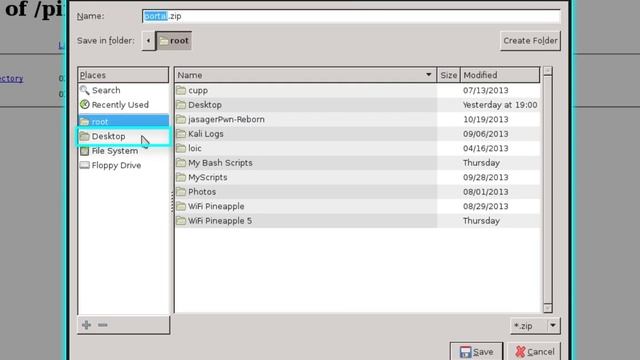
Task: Click the Name text input field
Action: pyautogui.click(x=351, y=16)
